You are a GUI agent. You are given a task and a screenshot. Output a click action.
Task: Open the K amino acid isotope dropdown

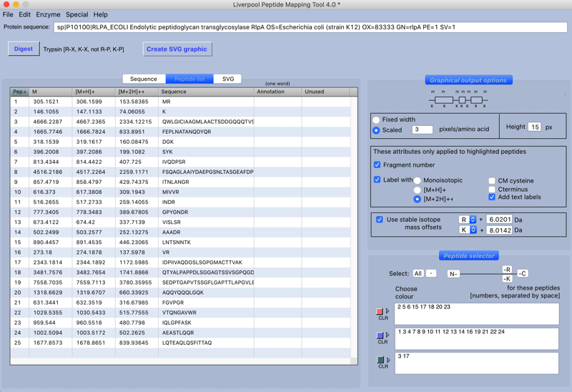click(468, 230)
